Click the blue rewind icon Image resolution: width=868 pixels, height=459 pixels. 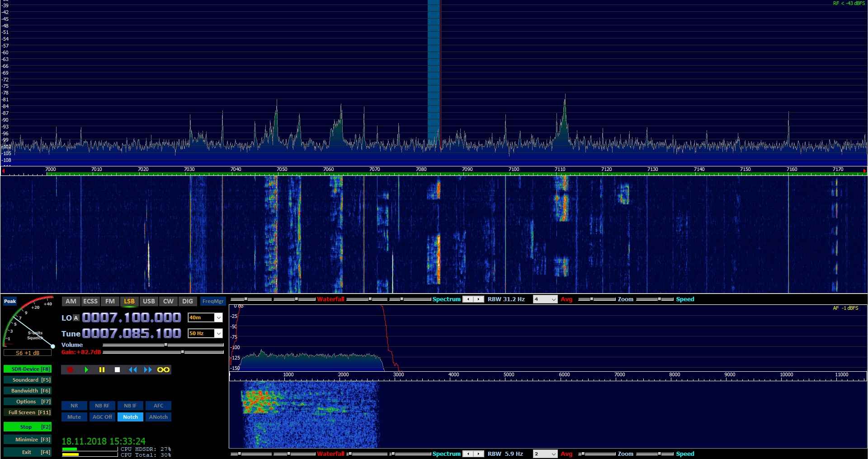(132, 370)
